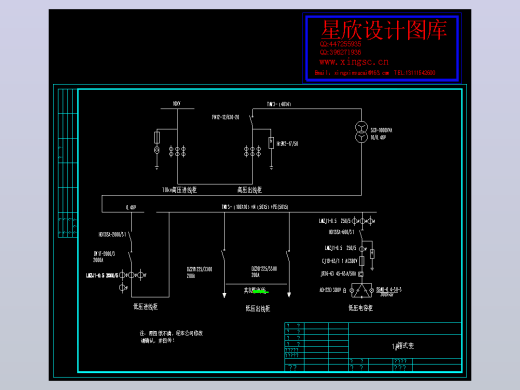Viewport: 520px width, 390px height.
Task: Click the www.xingsc.cn web address
Action: coord(354,62)
